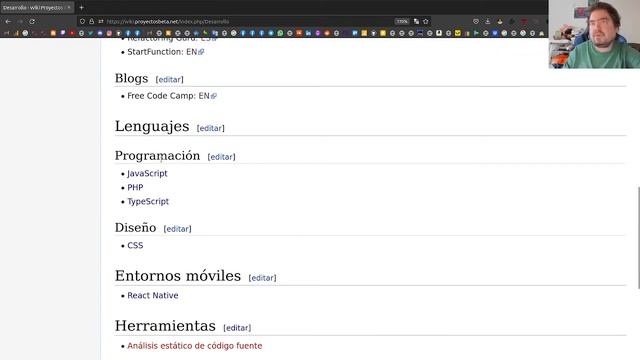This screenshot has width=640, height=360.
Task: Click the Diseño heading text
Action: pos(135,227)
